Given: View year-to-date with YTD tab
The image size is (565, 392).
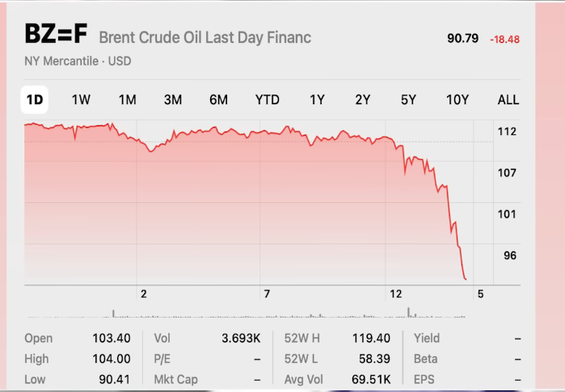Looking at the screenshot, I should (268, 100).
